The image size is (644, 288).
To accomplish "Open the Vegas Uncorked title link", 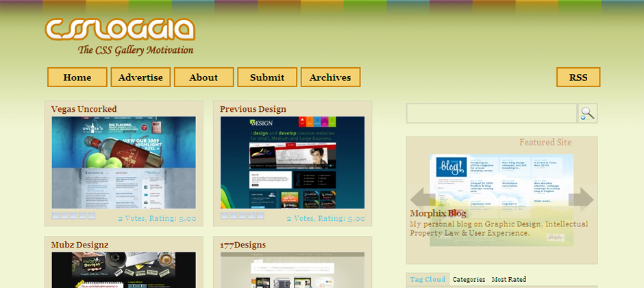I will point(84,109).
